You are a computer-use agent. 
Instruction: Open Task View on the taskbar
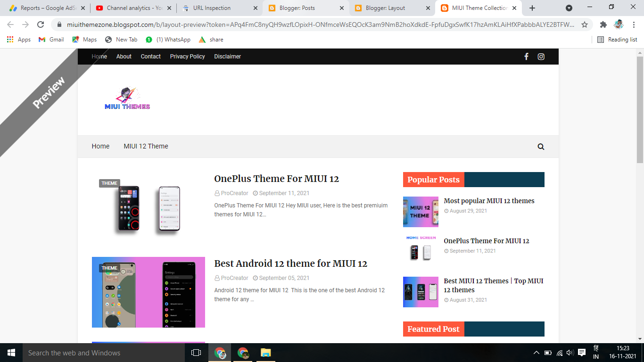pyautogui.click(x=196, y=353)
